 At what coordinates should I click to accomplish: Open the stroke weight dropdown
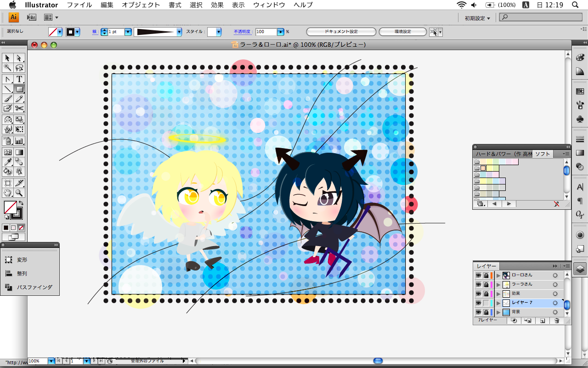pos(128,32)
